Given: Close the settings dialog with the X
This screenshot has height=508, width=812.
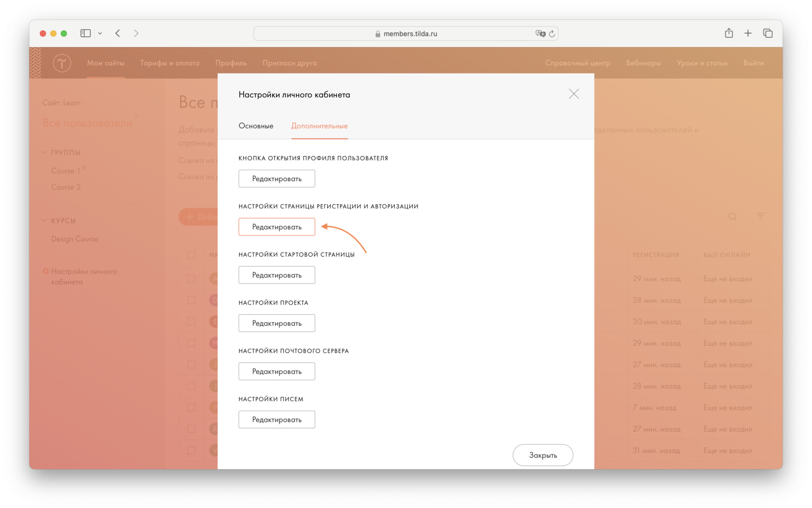Looking at the screenshot, I should (x=574, y=94).
